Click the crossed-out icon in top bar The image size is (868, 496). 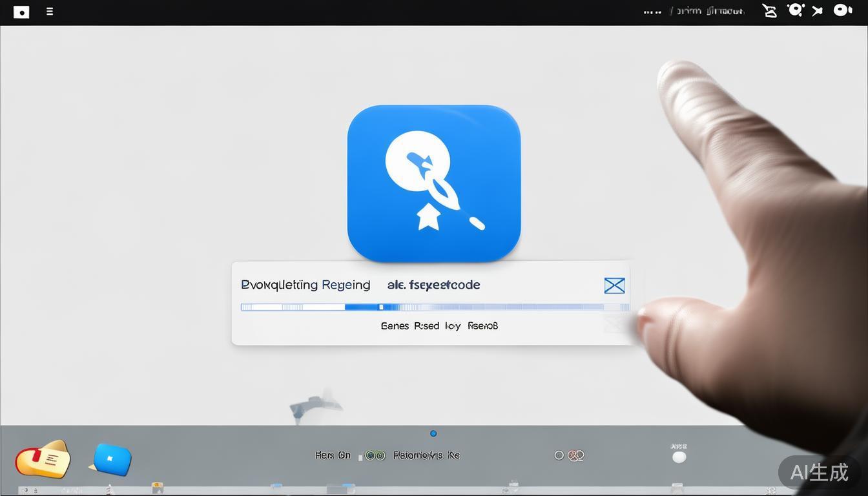[x=769, y=11]
